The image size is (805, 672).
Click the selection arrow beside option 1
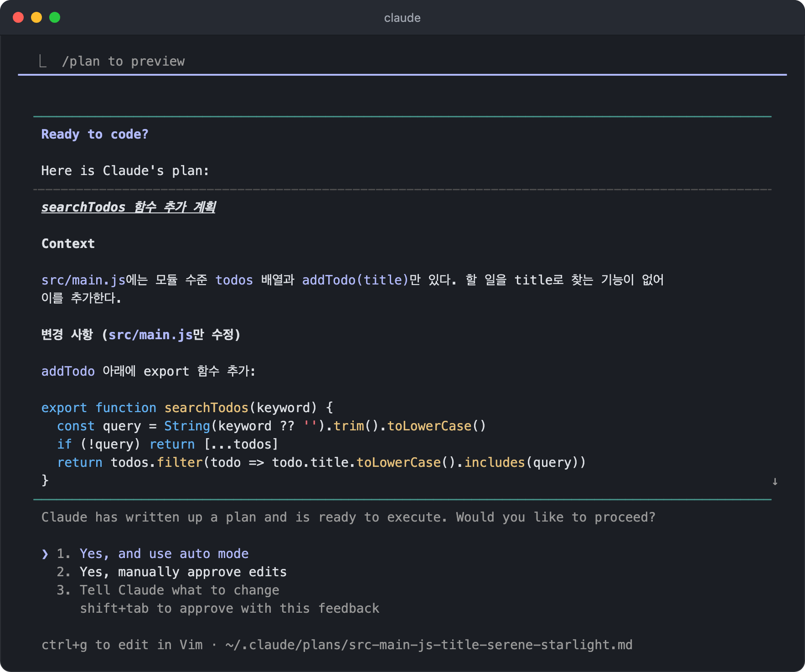pos(45,554)
